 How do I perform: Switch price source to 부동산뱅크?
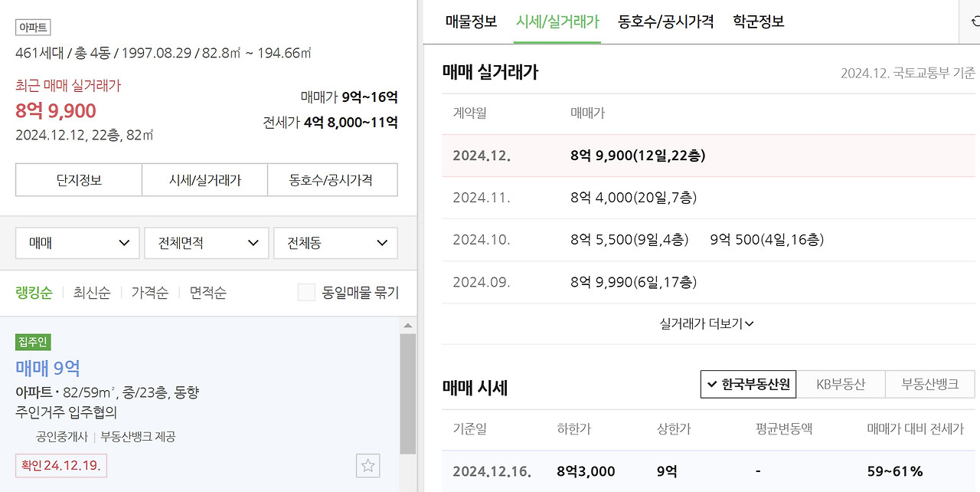pyautogui.click(x=929, y=384)
